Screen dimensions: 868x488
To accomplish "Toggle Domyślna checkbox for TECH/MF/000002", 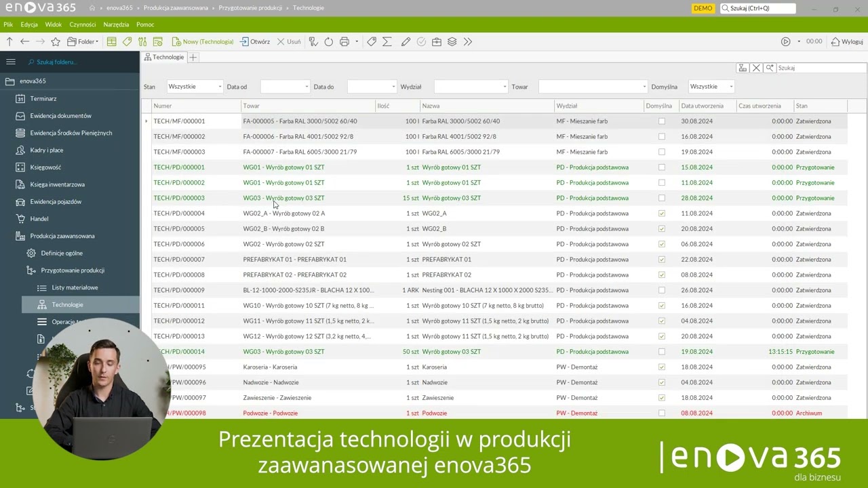I will pyautogui.click(x=662, y=136).
